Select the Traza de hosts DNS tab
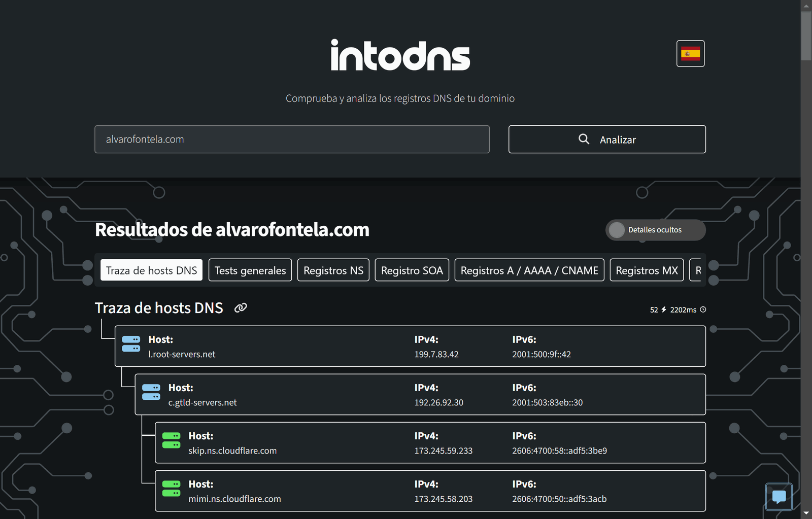This screenshot has width=812, height=519. pyautogui.click(x=151, y=270)
